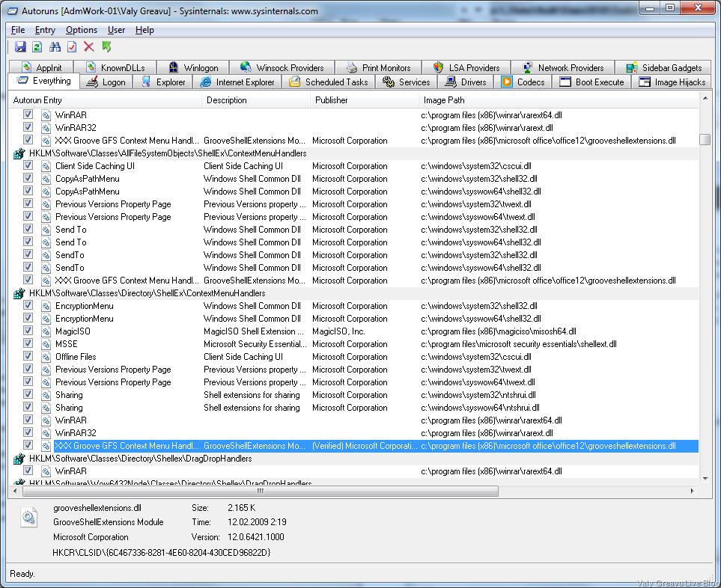Click the Save toolbar icon
The height and width of the screenshot is (588, 721).
[20, 47]
